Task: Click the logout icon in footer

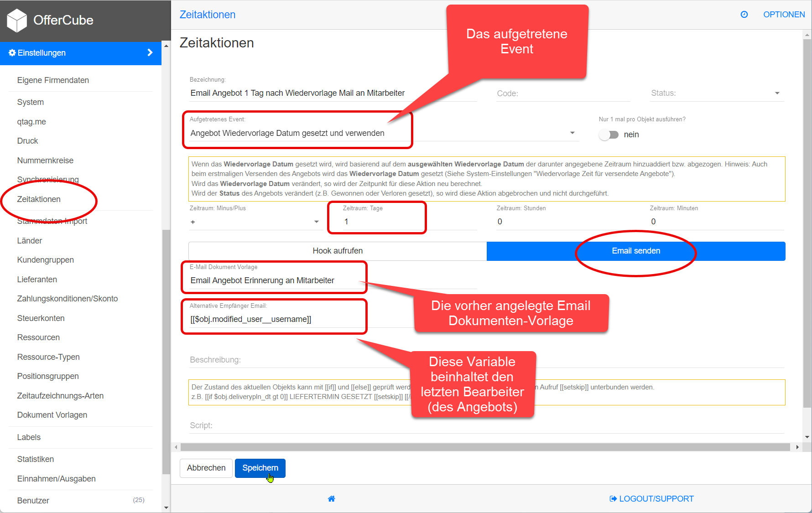Action: tap(613, 499)
